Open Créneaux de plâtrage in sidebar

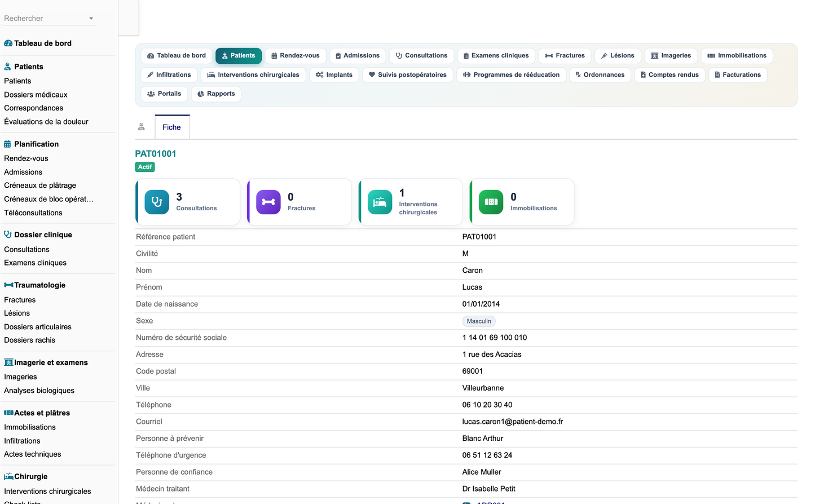[40, 185]
